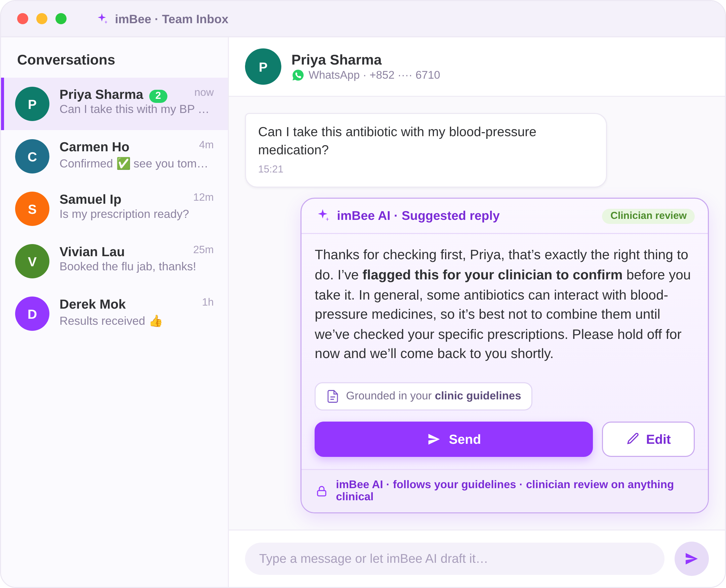The width and height of the screenshot is (726, 588).
Task: Open Carmen Ho conversation
Action: (115, 156)
